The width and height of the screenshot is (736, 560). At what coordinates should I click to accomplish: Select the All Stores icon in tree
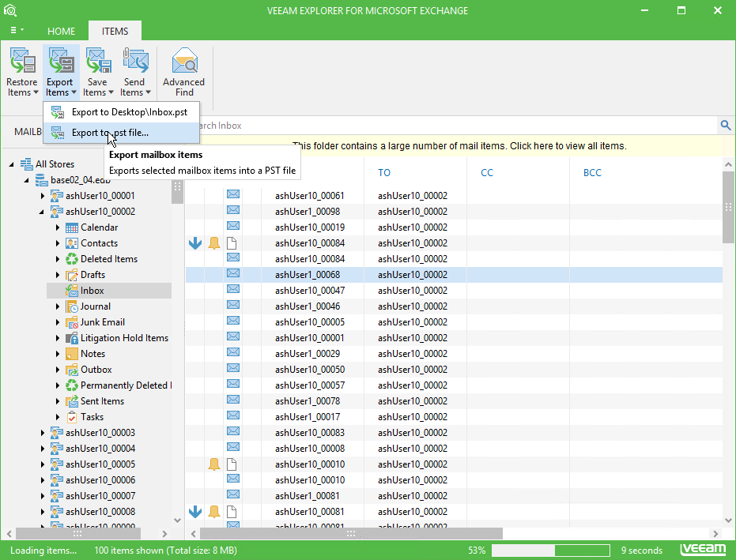pyautogui.click(x=26, y=164)
